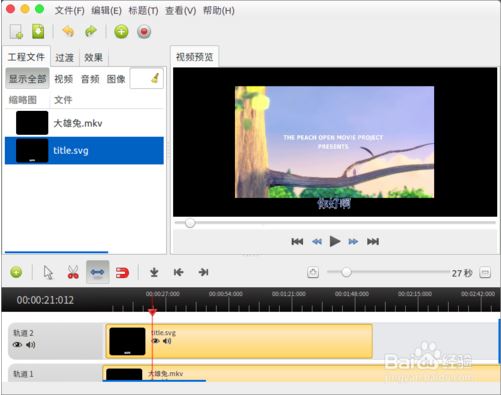Switch to the 工程文件 tab

point(26,57)
